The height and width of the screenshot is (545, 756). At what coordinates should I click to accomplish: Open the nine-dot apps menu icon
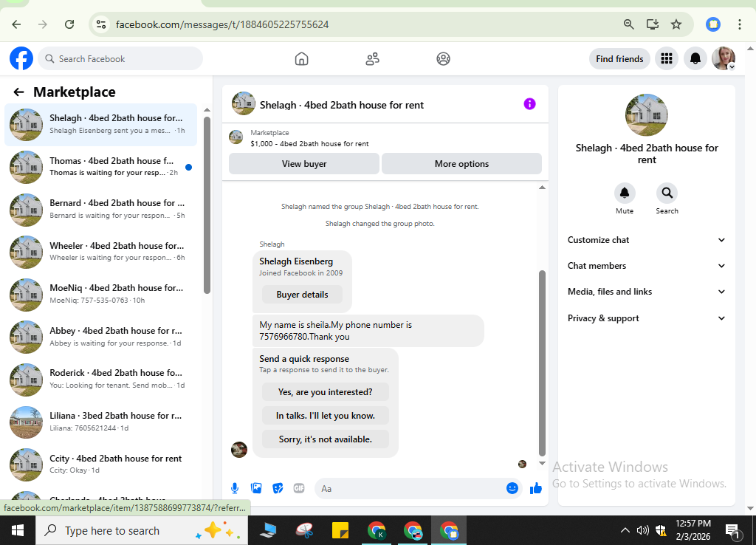(x=667, y=59)
